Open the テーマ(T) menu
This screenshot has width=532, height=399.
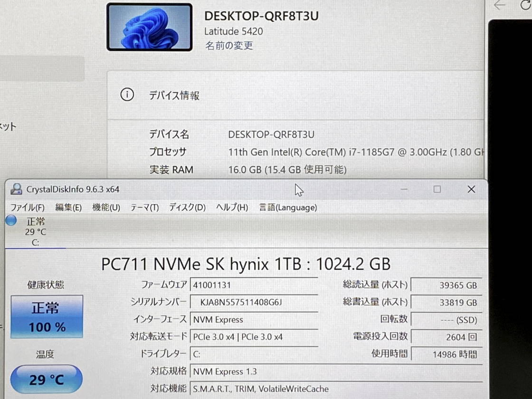tap(144, 207)
